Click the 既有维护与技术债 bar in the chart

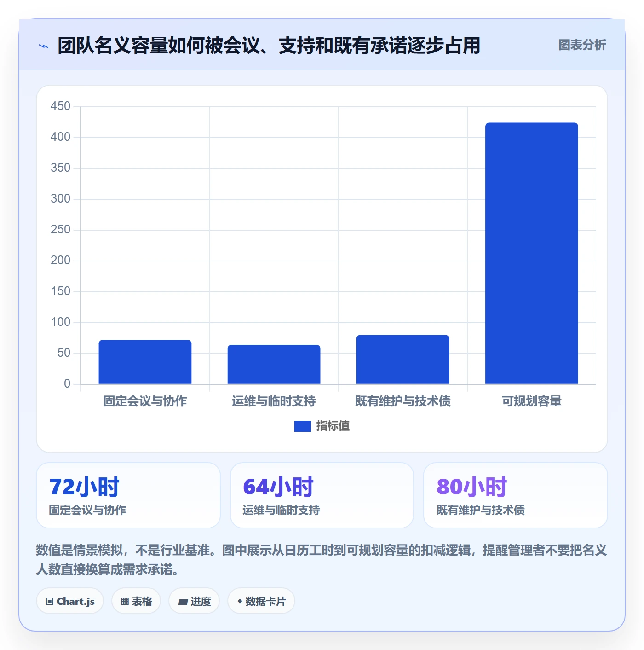coord(402,359)
